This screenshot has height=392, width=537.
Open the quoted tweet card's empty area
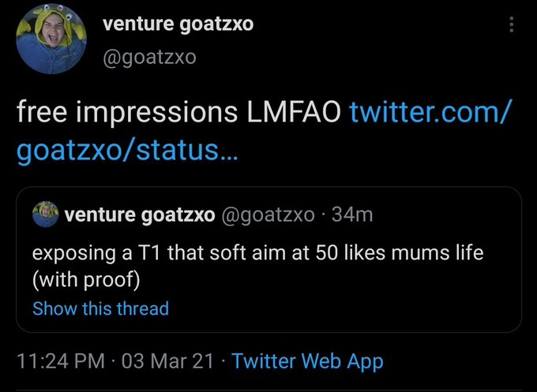point(395,304)
